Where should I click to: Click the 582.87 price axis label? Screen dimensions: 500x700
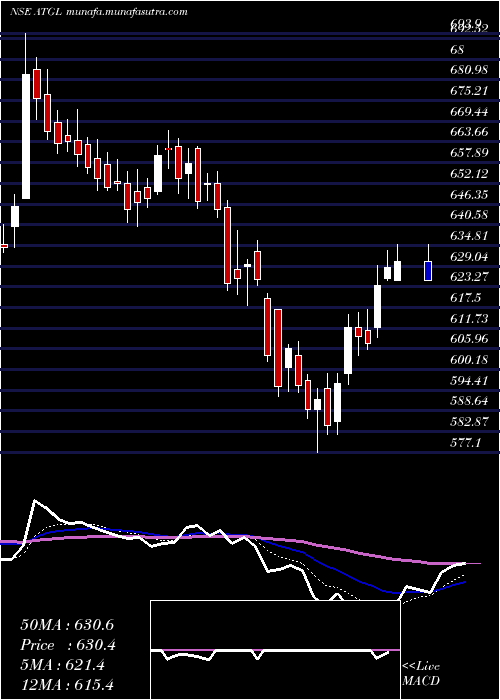(469, 421)
